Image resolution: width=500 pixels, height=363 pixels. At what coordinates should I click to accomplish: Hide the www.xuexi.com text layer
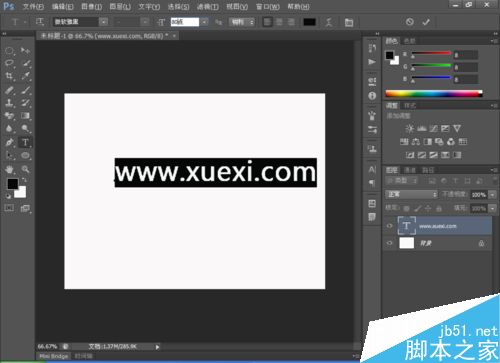coord(389,226)
